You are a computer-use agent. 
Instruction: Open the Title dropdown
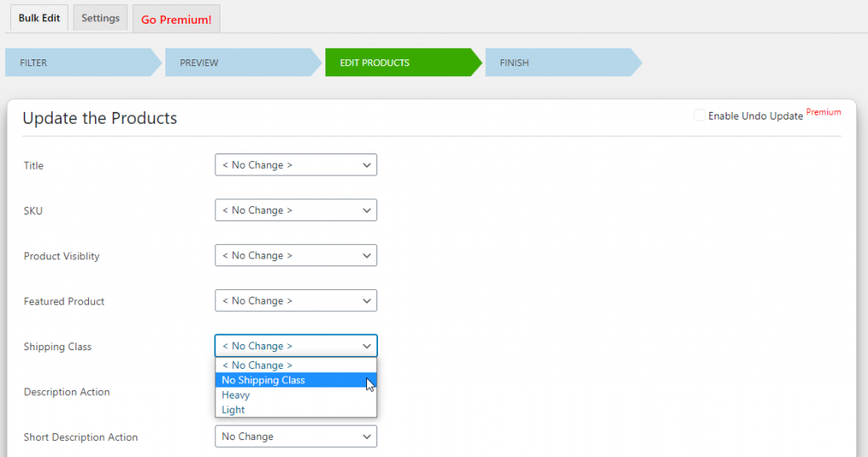pyautogui.click(x=296, y=165)
